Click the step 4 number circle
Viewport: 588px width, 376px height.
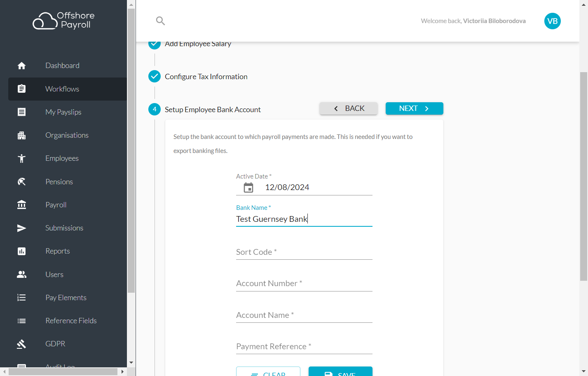[155, 109]
